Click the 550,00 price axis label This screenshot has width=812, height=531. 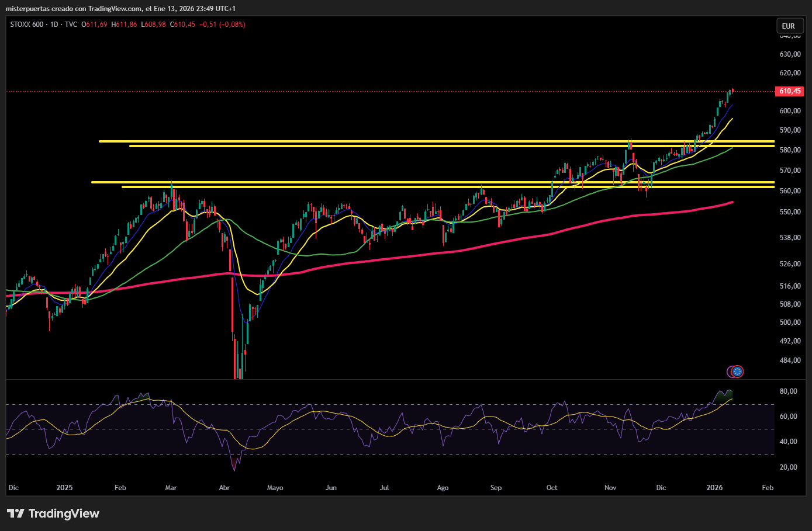coord(790,212)
